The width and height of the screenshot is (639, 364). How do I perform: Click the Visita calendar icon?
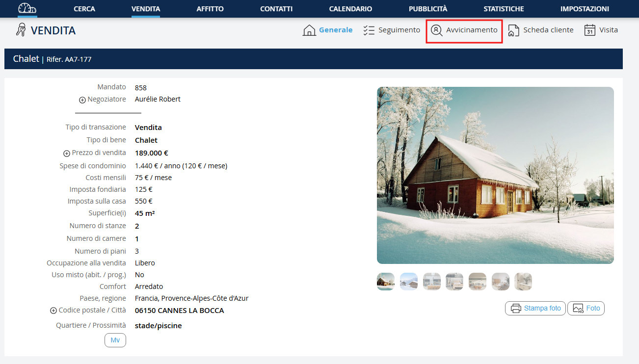coord(589,30)
